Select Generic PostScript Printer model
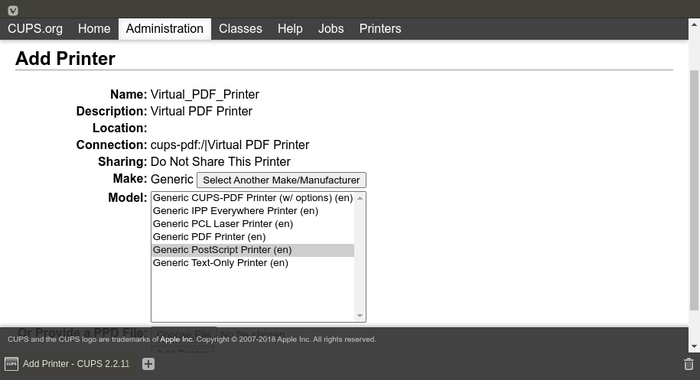The width and height of the screenshot is (700, 380). [253, 250]
